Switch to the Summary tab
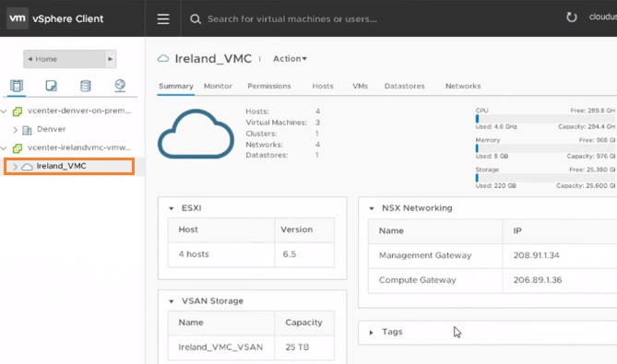Viewport: 617px width, 364px height. (176, 86)
